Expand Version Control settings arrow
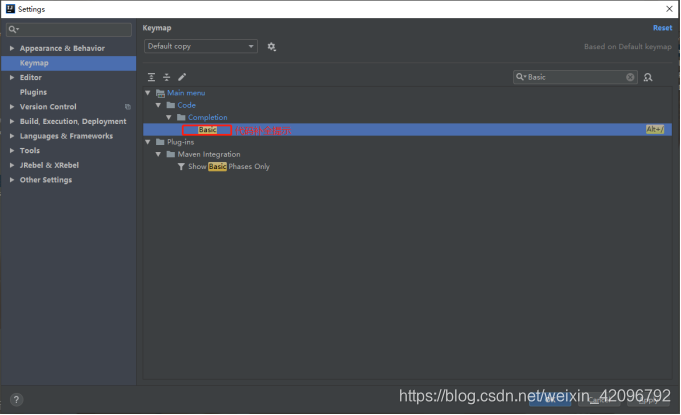The width and height of the screenshot is (681, 415). point(12,107)
